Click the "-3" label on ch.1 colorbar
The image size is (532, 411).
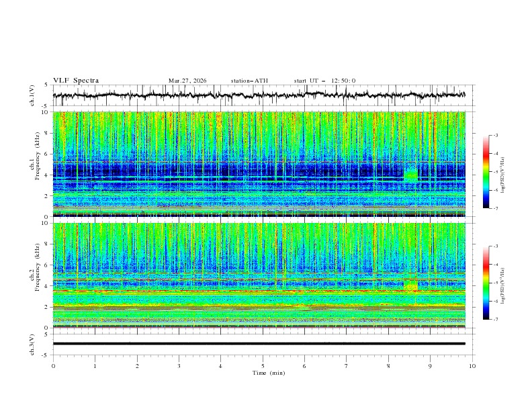click(496, 135)
